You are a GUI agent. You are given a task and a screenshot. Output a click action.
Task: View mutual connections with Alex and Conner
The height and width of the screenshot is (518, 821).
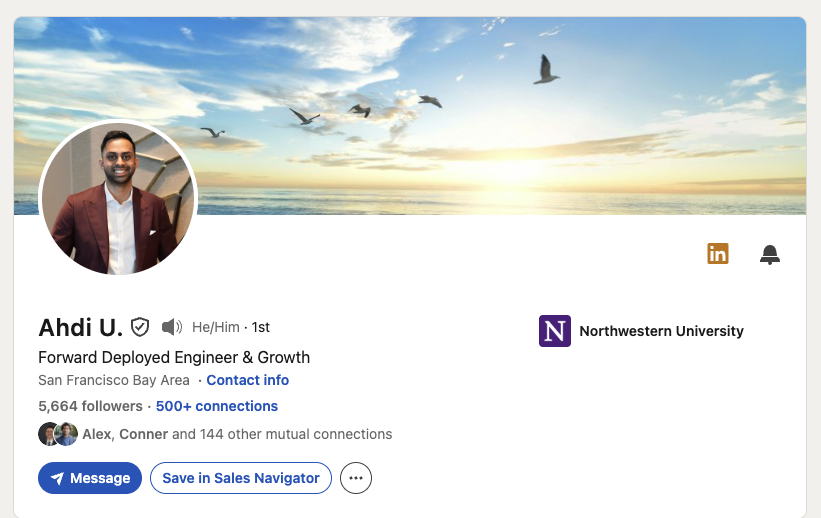(x=237, y=434)
